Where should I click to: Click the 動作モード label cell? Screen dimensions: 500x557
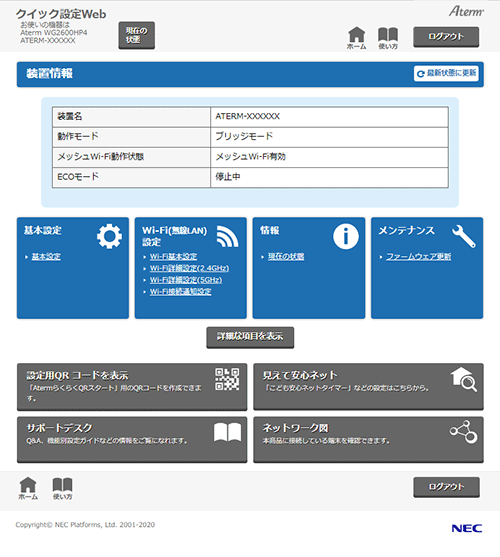pos(131,137)
